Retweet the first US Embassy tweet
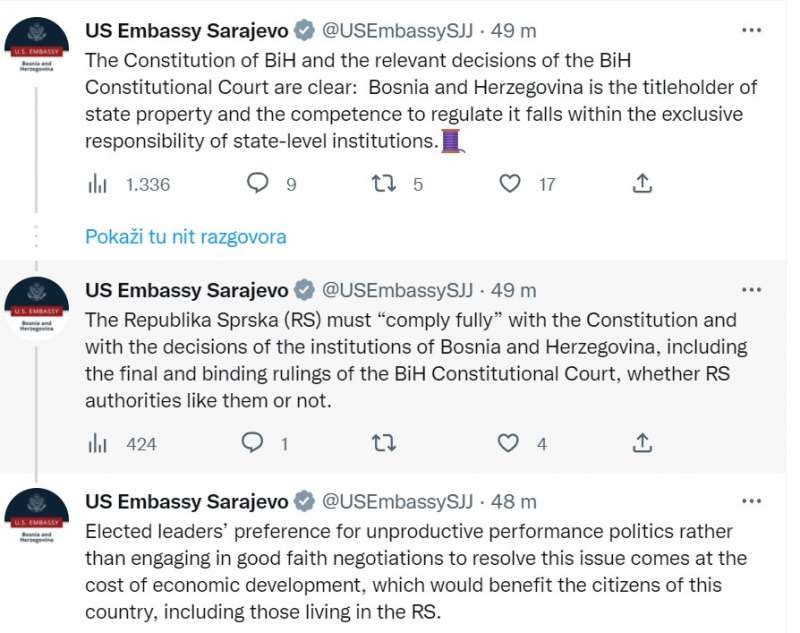 pyautogui.click(x=384, y=183)
